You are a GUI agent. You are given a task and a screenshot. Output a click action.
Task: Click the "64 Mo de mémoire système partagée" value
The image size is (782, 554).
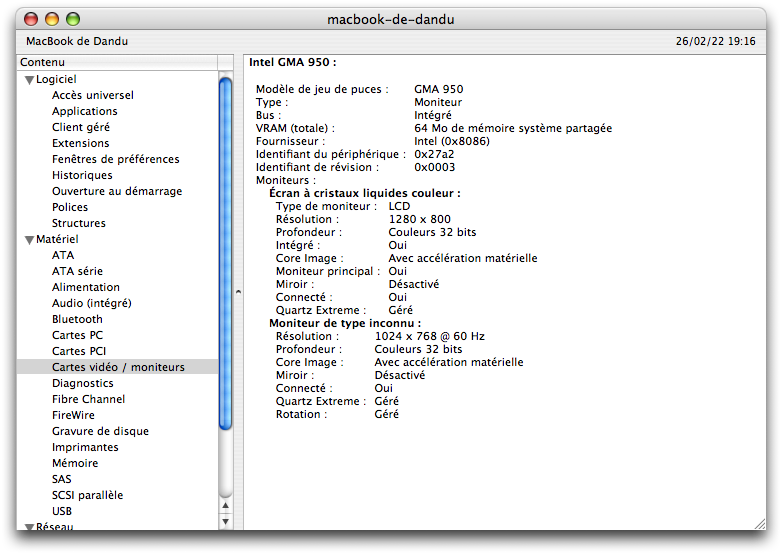513,128
